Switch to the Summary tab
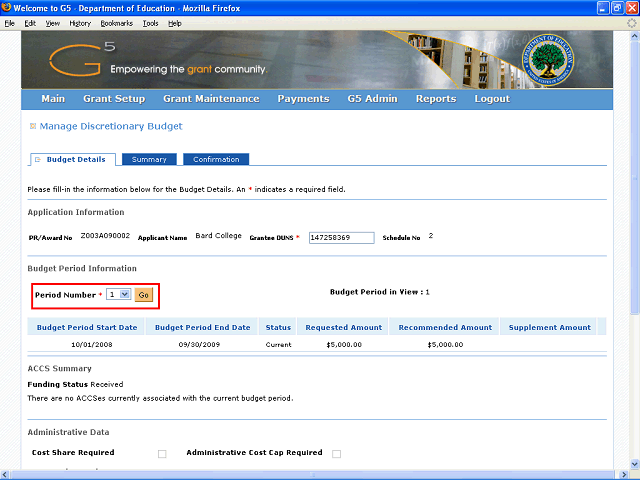Image resolution: width=640 pixels, height=480 pixels. coord(149,160)
